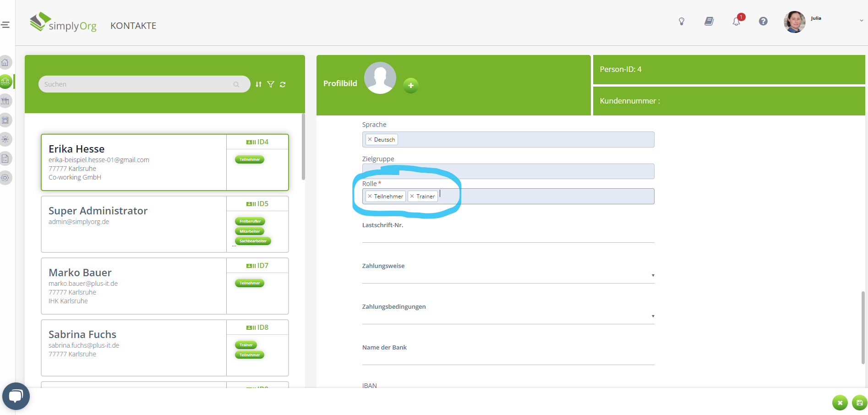Click the Suchen search field

coord(137,84)
